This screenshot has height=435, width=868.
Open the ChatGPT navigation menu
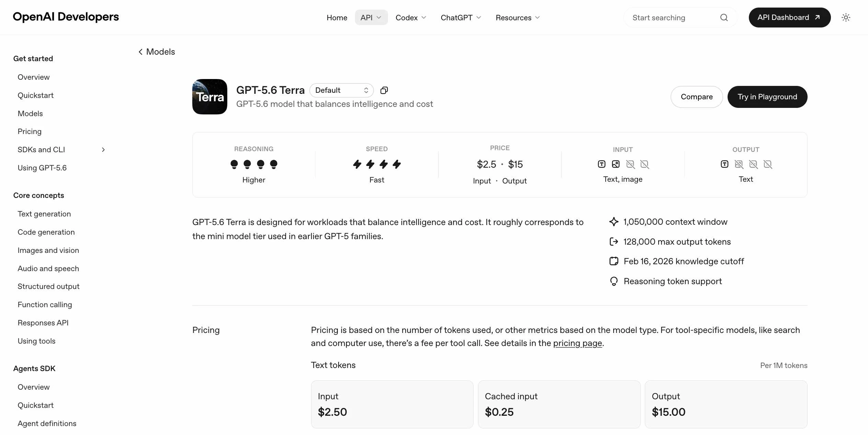(461, 18)
